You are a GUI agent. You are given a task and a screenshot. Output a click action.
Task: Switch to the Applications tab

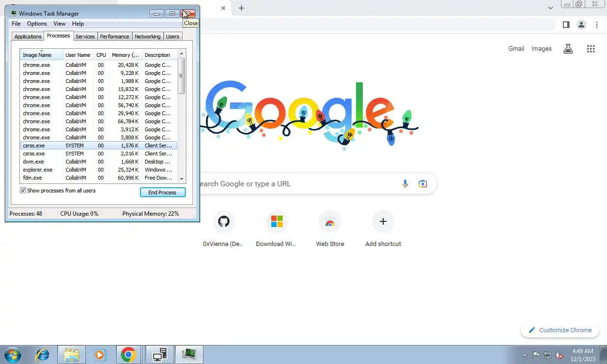click(28, 36)
